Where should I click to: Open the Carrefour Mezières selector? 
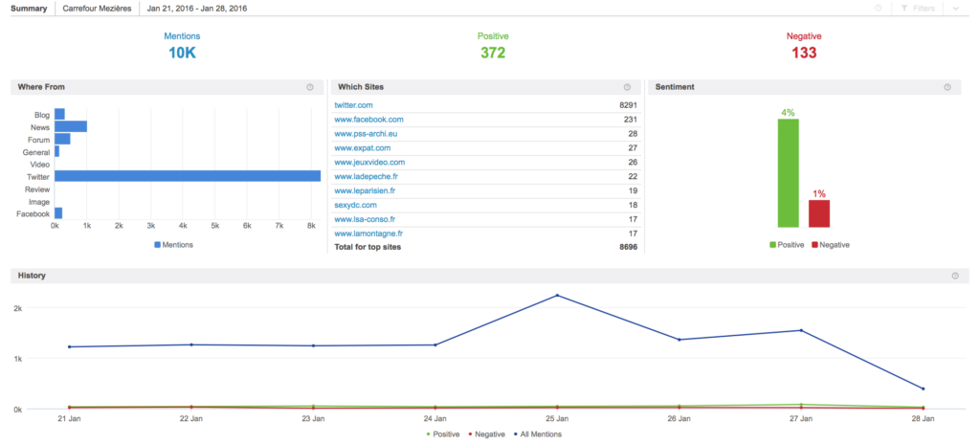click(x=98, y=9)
